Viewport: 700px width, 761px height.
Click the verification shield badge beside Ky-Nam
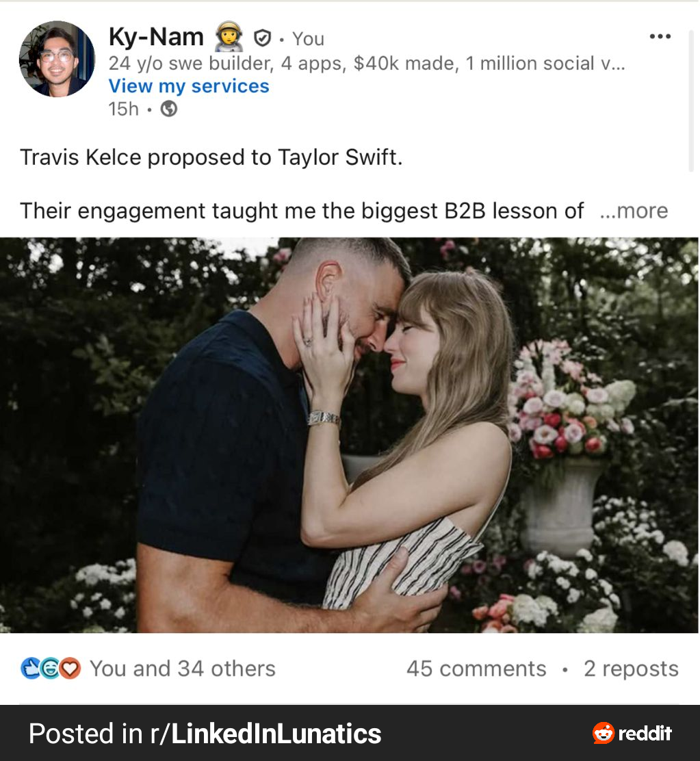point(262,38)
